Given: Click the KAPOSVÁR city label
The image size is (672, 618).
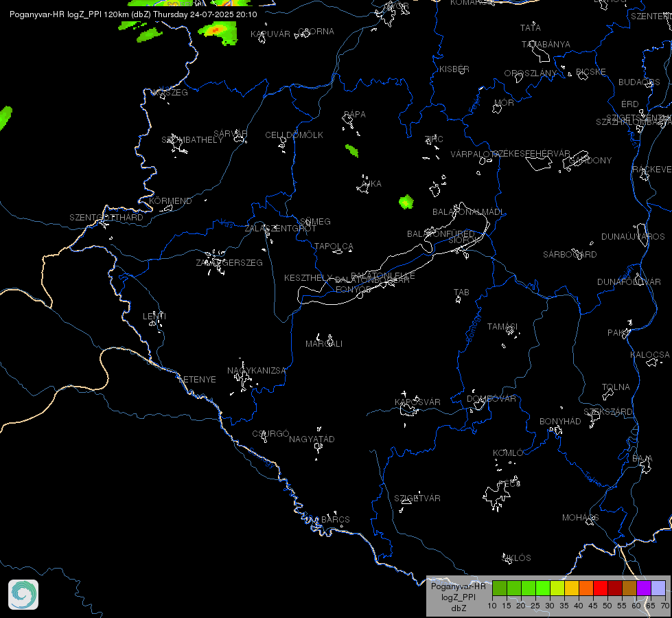Looking at the screenshot, I should coord(417,402).
